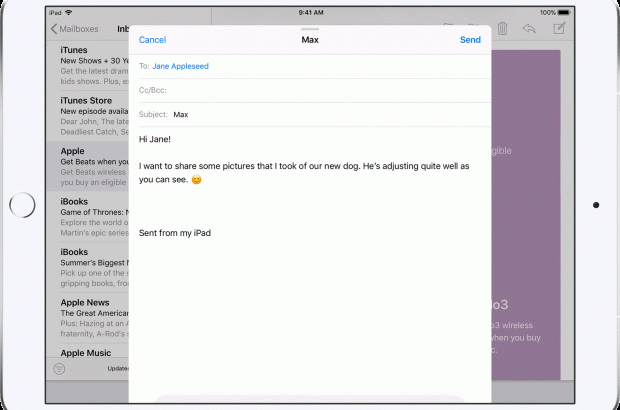Send the email to Jane

click(469, 40)
